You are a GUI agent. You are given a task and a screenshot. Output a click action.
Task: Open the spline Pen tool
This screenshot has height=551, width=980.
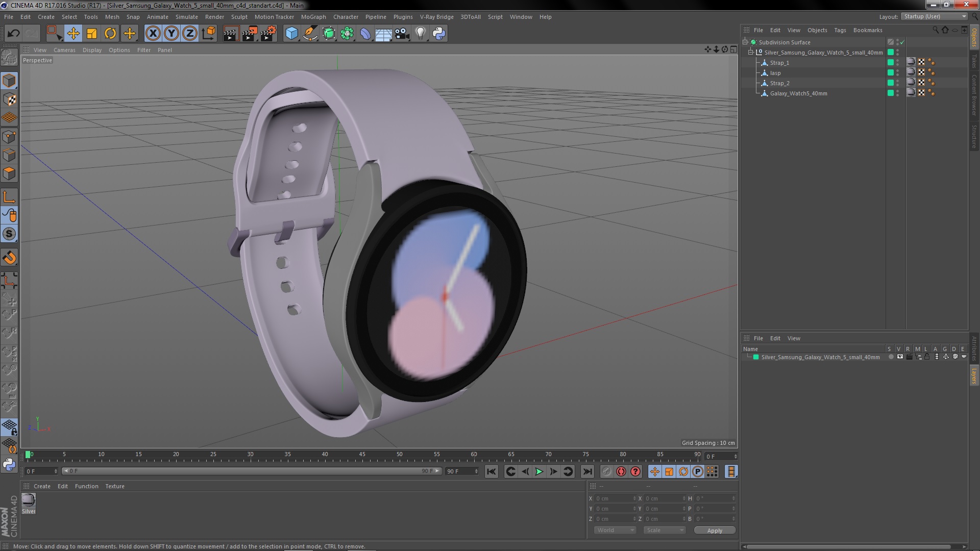310,34
